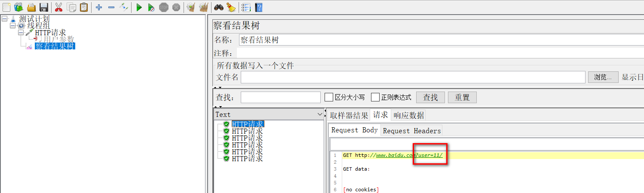Select the 线程组 tree node label
644x193 pixels.
pos(39,26)
